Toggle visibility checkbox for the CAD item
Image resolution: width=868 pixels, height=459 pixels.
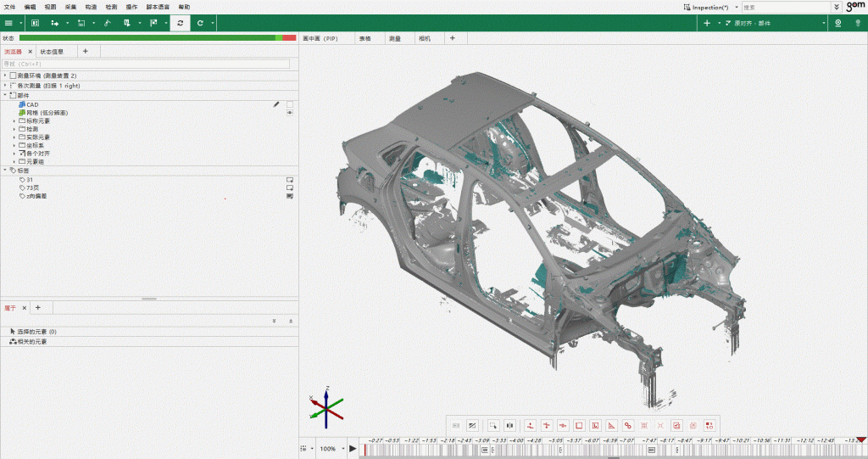click(x=290, y=104)
